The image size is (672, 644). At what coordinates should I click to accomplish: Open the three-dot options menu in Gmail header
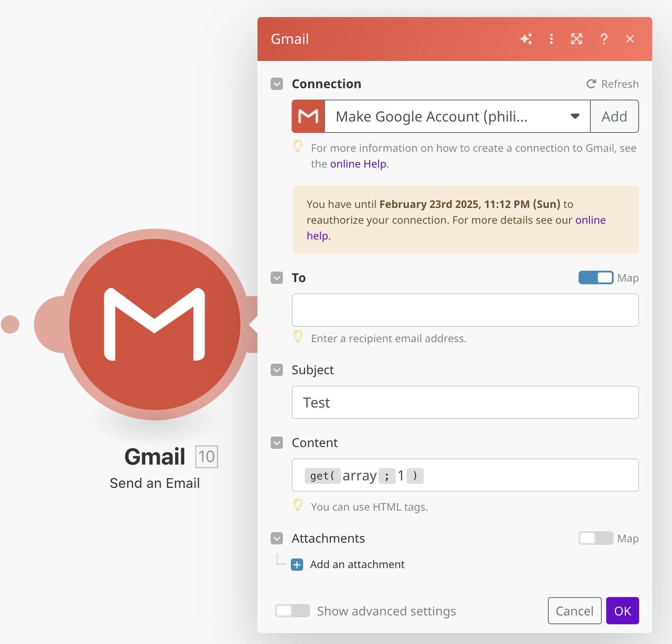coord(551,39)
